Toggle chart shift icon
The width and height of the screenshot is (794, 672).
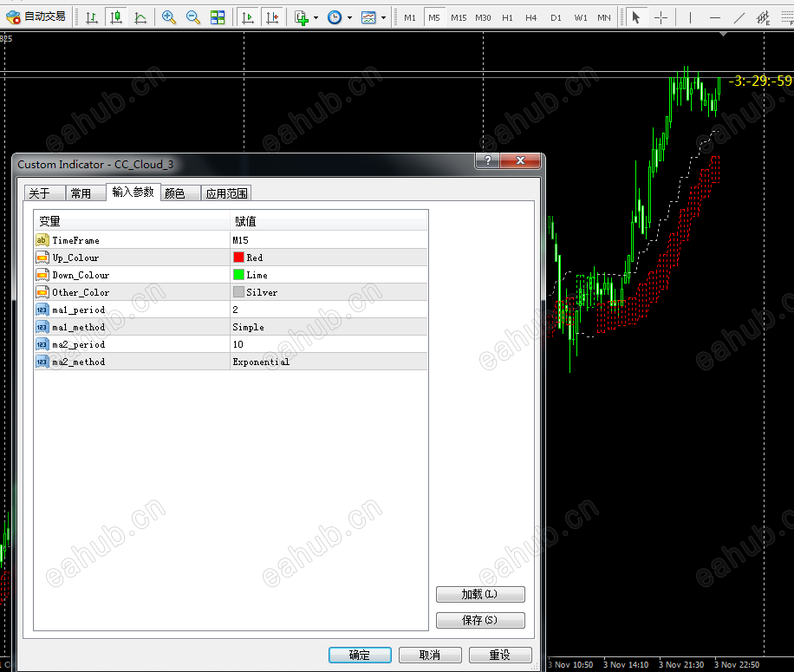pos(272,17)
